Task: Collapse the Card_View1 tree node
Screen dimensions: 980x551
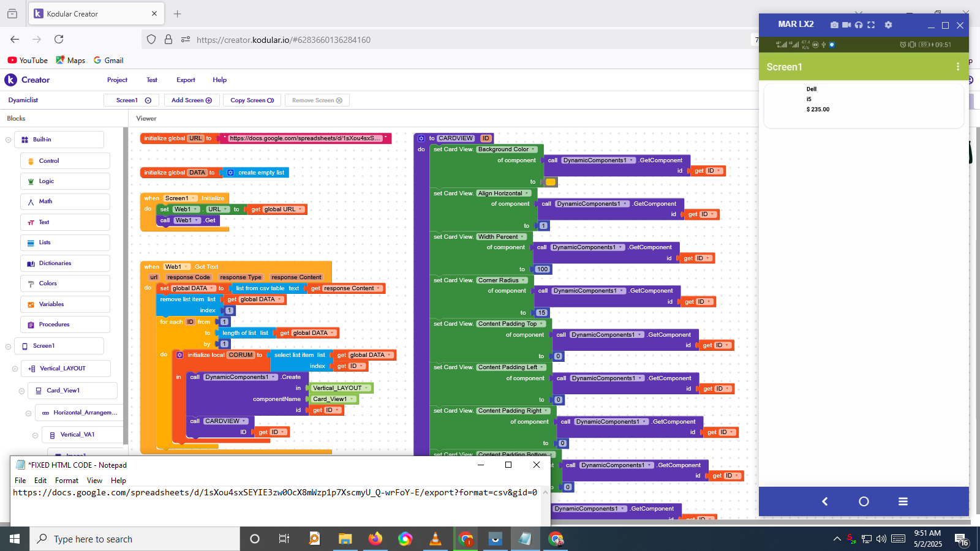Action: point(21,391)
